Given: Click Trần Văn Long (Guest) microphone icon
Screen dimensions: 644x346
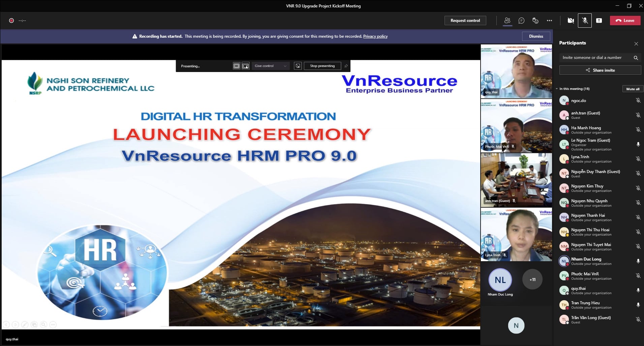Looking at the screenshot, I should [x=638, y=319].
